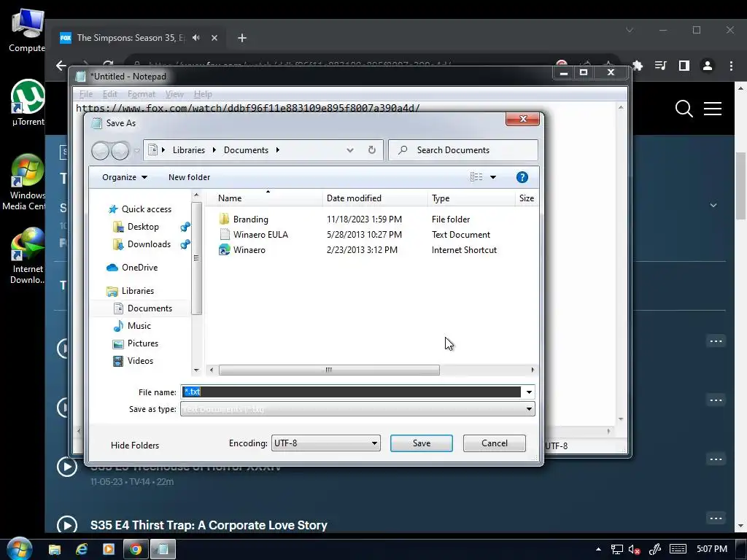Image resolution: width=747 pixels, height=560 pixels.
Task: Toggle Chrome side panel icon
Action: click(684, 65)
